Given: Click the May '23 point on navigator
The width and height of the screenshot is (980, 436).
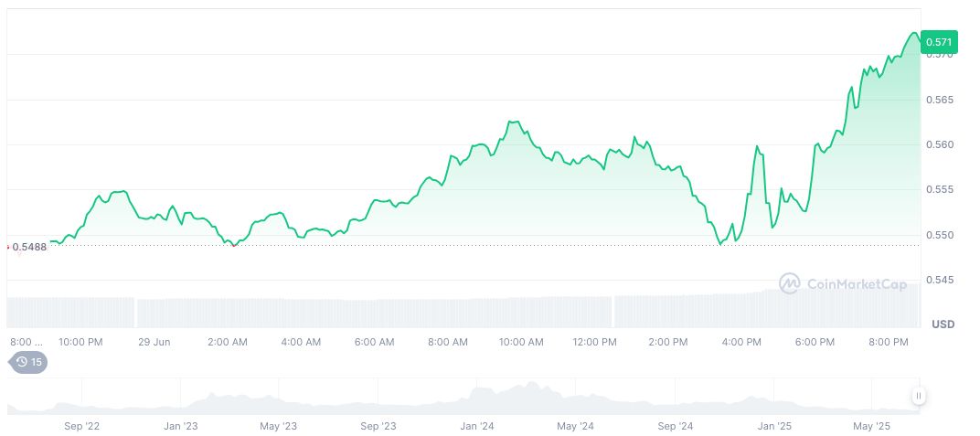Looking at the screenshot, I should (x=279, y=426).
